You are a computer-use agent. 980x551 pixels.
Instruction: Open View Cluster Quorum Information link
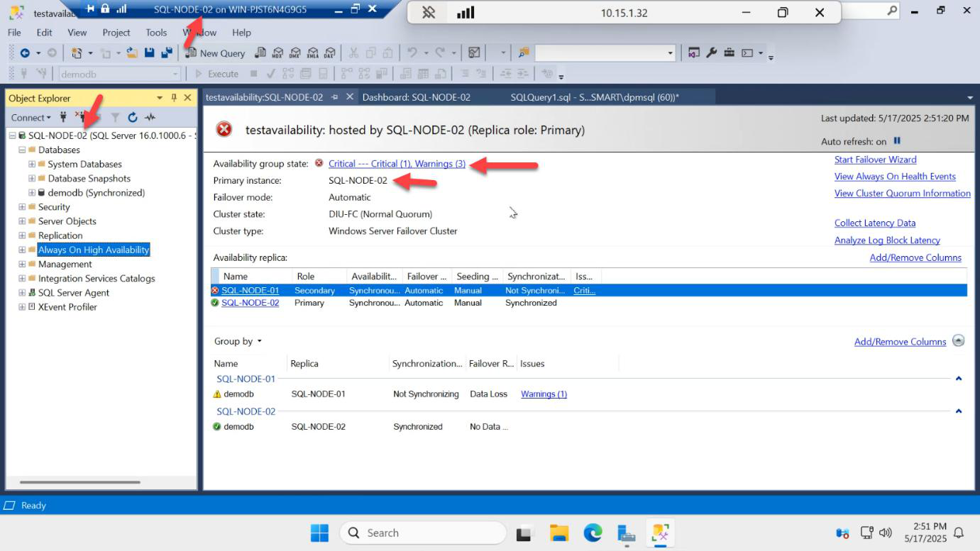[903, 194]
